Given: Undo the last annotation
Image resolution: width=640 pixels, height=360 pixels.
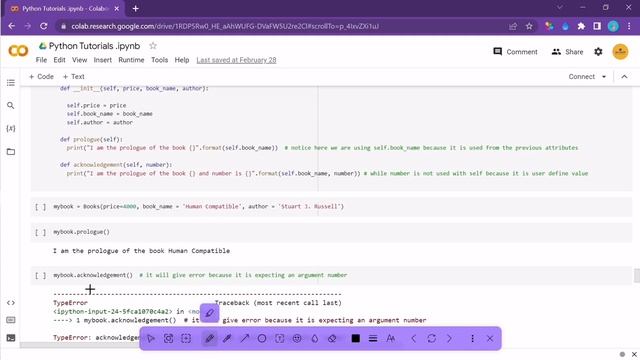Looking at the screenshot, I should (414, 338).
